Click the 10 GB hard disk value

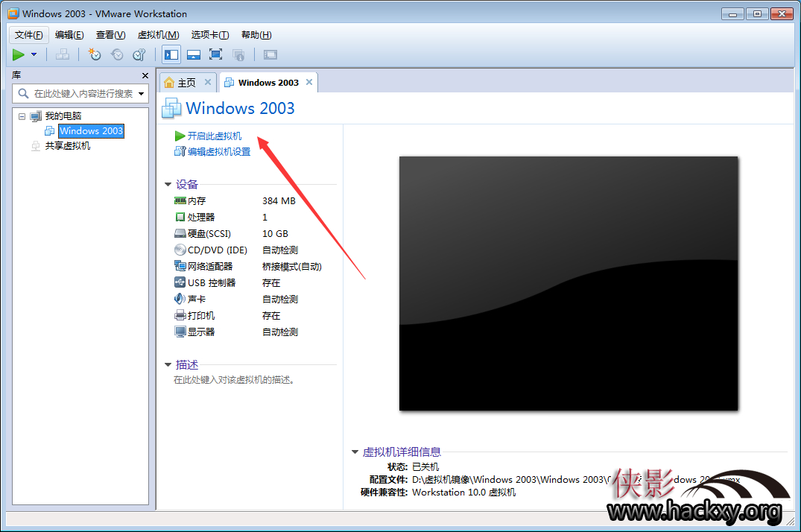pos(275,233)
